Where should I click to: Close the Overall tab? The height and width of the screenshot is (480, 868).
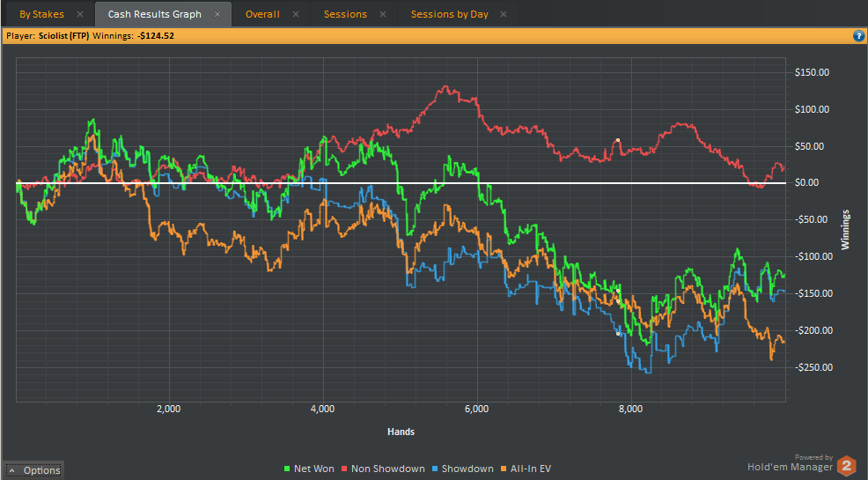coord(296,14)
